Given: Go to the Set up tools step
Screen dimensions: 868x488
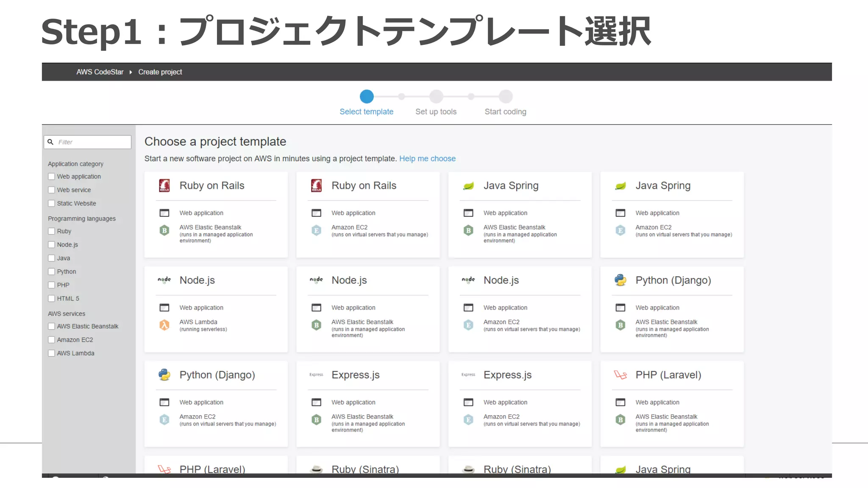Looking at the screenshot, I should (x=436, y=97).
